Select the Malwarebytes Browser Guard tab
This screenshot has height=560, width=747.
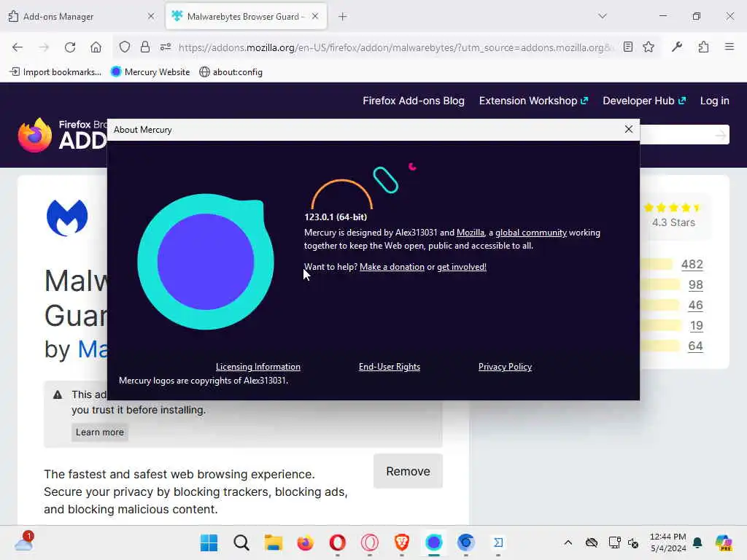pyautogui.click(x=246, y=17)
